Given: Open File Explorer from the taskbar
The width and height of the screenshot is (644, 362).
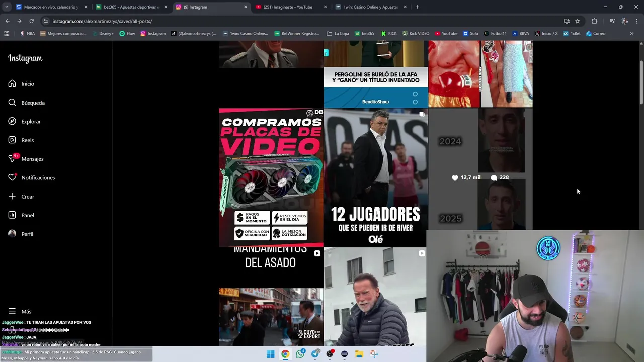Looking at the screenshot, I should [359, 354].
